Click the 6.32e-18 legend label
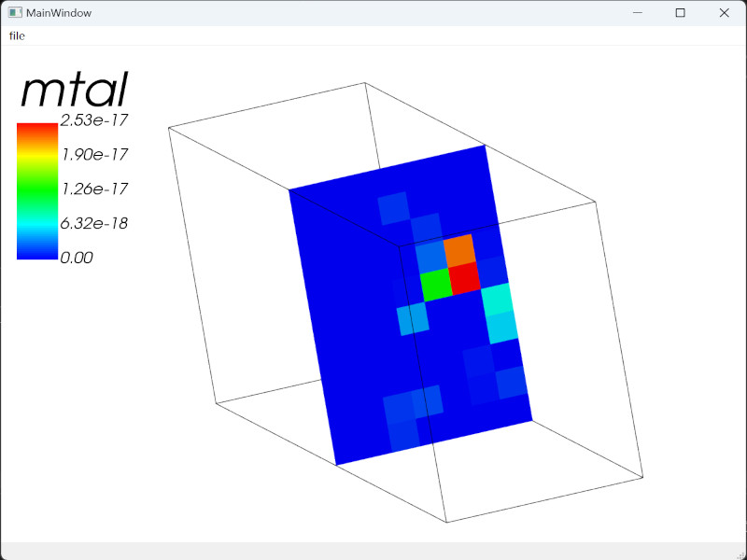This screenshot has width=747, height=560. point(94,223)
